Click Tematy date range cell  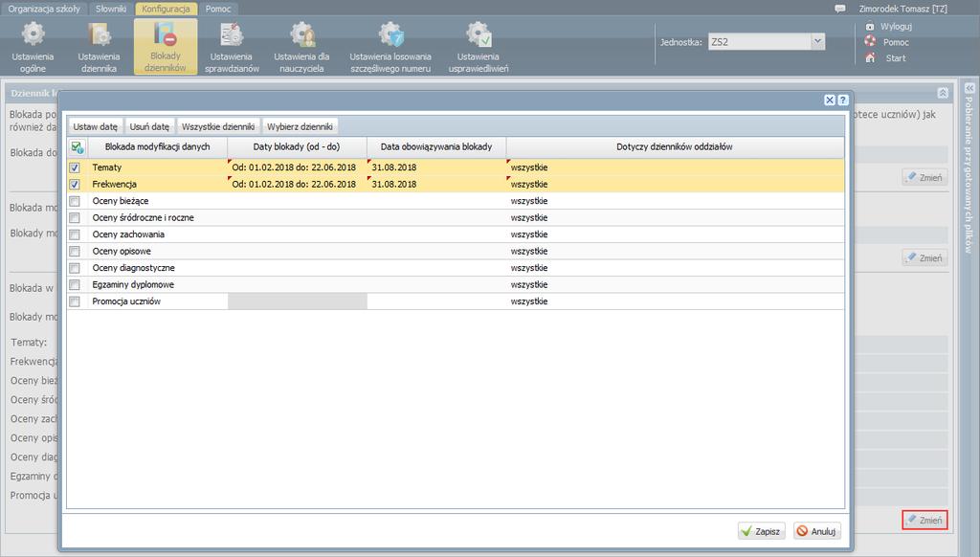(298, 167)
